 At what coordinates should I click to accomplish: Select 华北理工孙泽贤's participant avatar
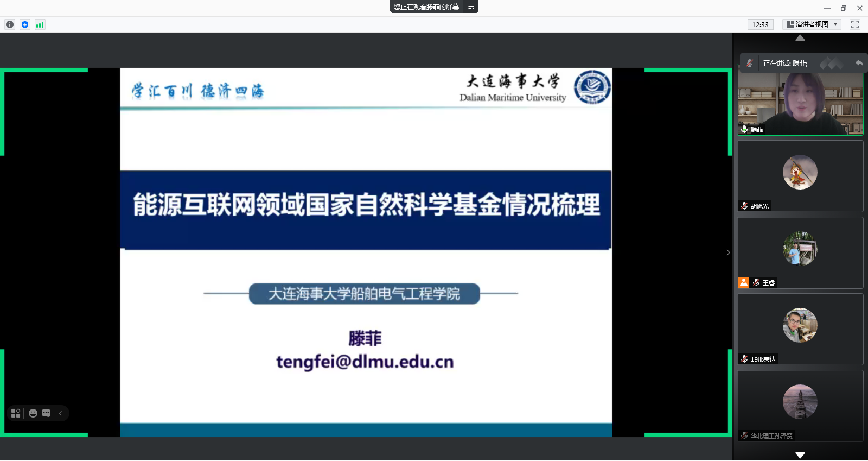[800, 402]
